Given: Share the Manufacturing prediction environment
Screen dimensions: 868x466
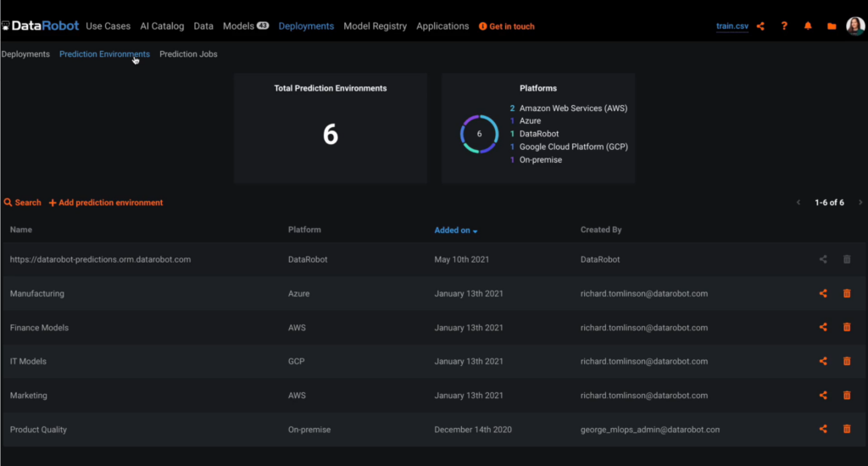Looking at the screenshot, I should (x=823, y=293).
